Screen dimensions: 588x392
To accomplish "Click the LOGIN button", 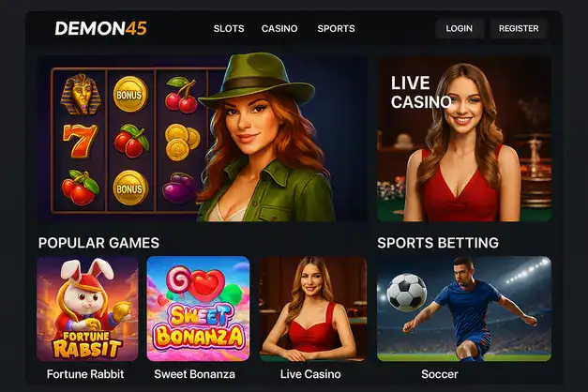I will 460,28.
